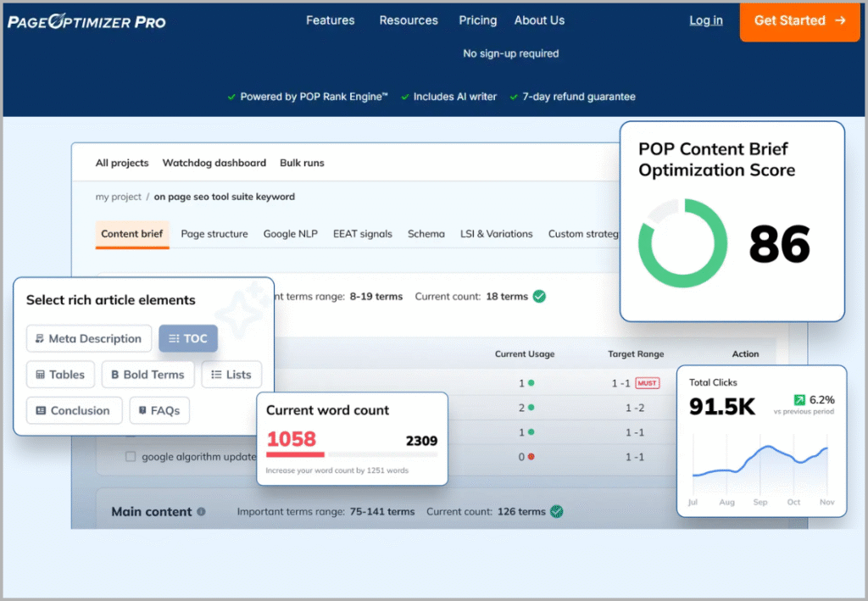Switch to the Page structure tab

coord(214,233)
